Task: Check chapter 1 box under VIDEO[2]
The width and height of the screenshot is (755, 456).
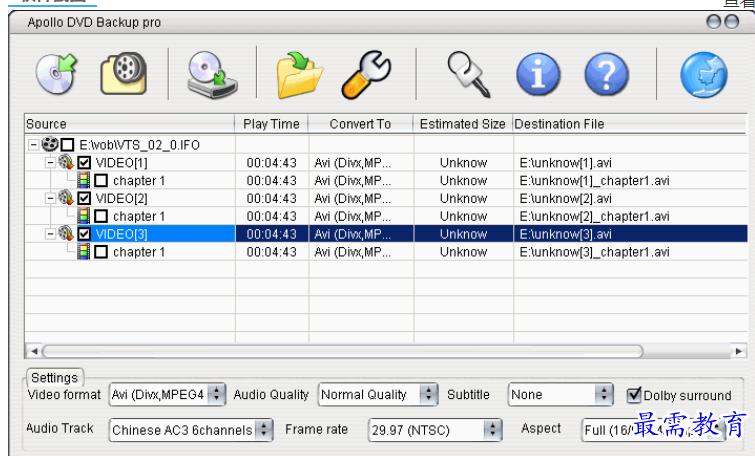Action: tap(101, 216)
